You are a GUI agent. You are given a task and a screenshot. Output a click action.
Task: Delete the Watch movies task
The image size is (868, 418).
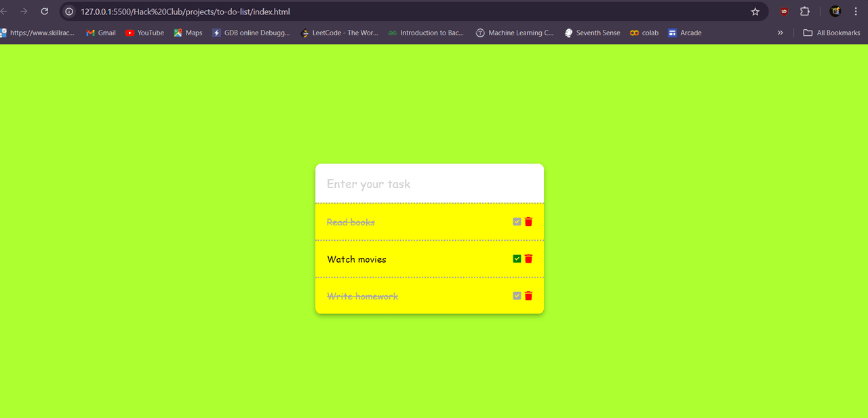tap(529, 259)
